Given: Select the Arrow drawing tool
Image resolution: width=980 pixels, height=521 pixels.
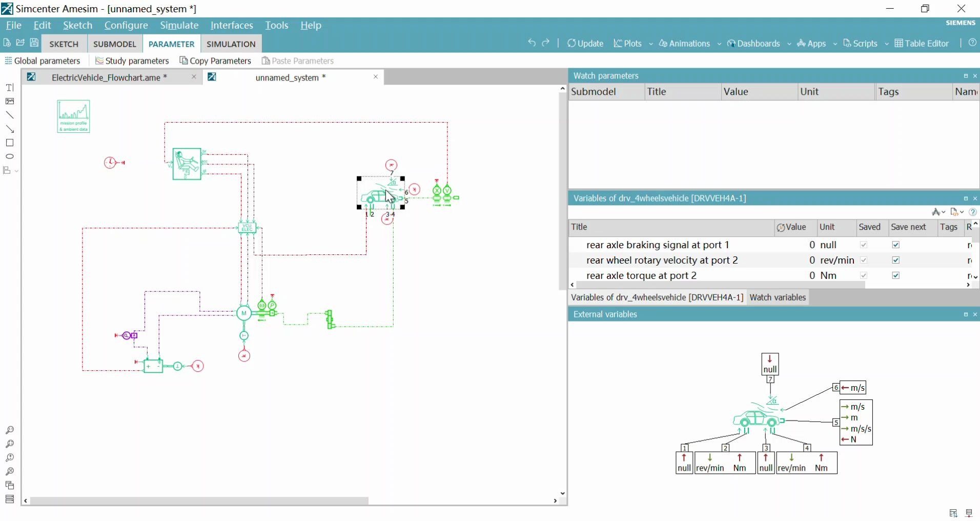Looking at the screenshot, I should coord(10,129).
